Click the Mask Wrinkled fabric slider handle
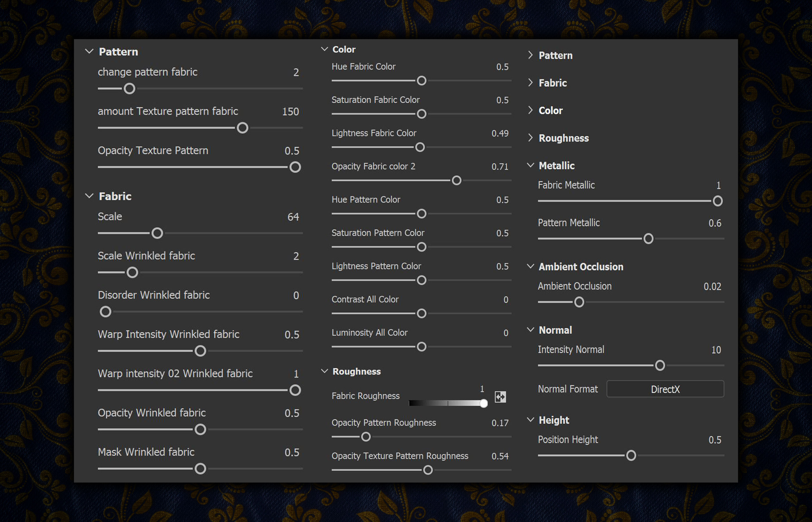This screenshot has height=522, width=812. click(x=200, y=469)
